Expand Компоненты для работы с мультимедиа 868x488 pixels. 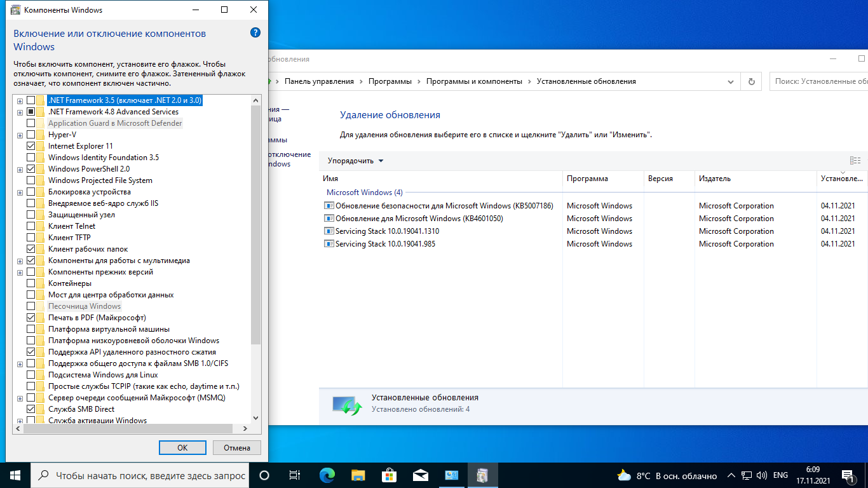[20, 261]
